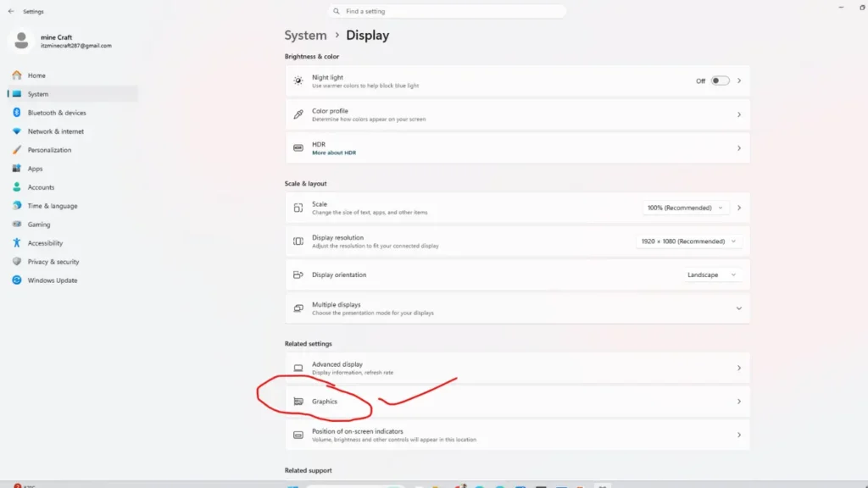Open the Display resolution dropdown
This screenshot has height=488, width=868.
tap(688, 241)
